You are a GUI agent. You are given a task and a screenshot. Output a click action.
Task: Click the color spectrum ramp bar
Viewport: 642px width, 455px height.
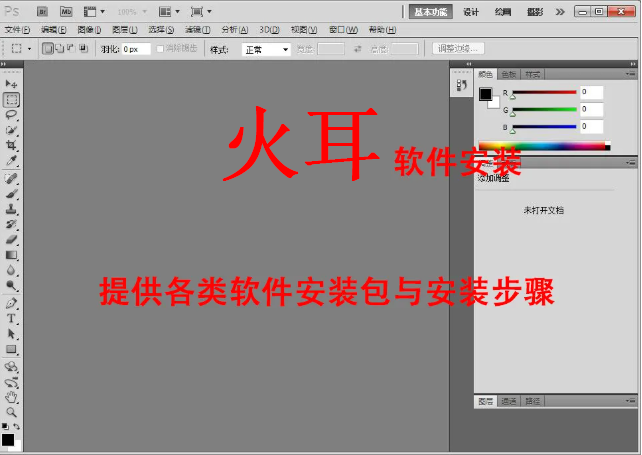point(542,146)
